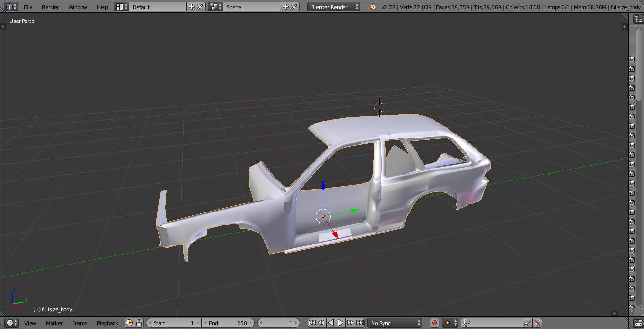Open the Playback menu in timeline
Image resolution: width=644 pixels, height=329 pixels.
click(x=107, y=323)
